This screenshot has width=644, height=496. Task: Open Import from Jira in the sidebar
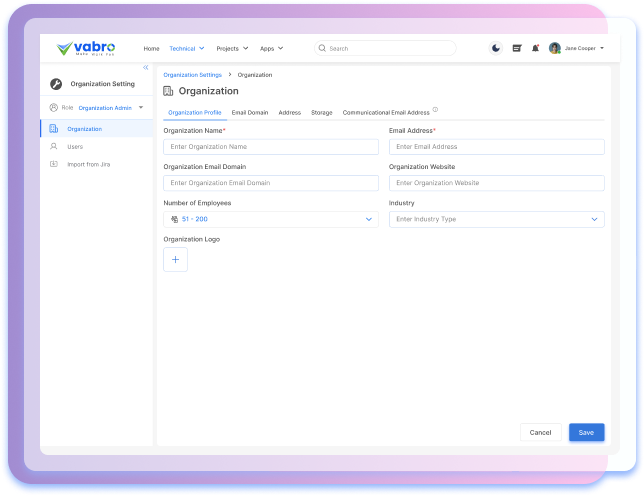point(88,163)
